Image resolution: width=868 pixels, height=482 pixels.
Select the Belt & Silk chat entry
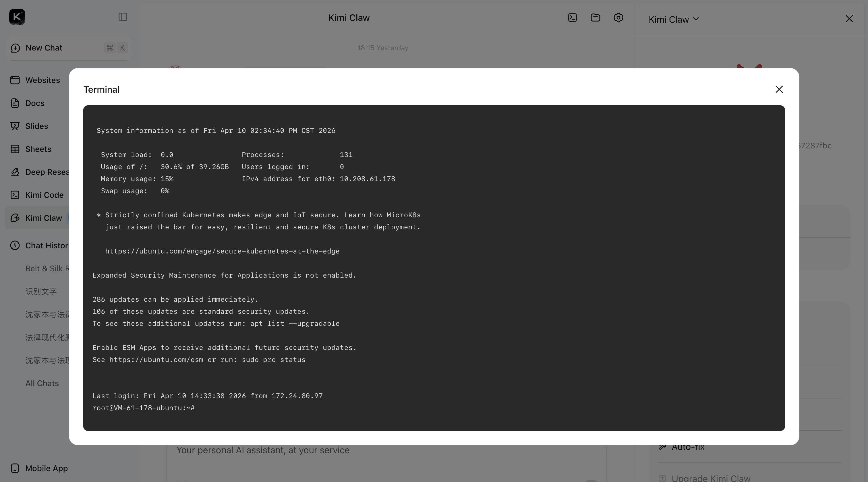pos(47,268)
